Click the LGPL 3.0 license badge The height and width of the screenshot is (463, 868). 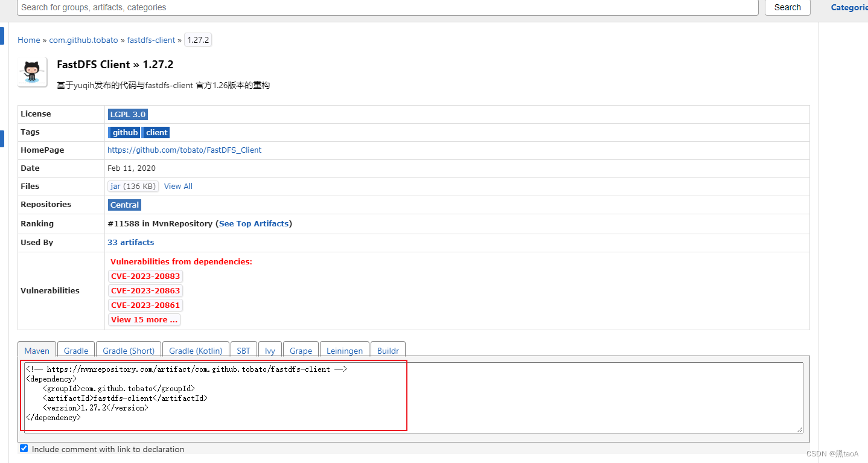pyautogui.click(x=127, y=114)
